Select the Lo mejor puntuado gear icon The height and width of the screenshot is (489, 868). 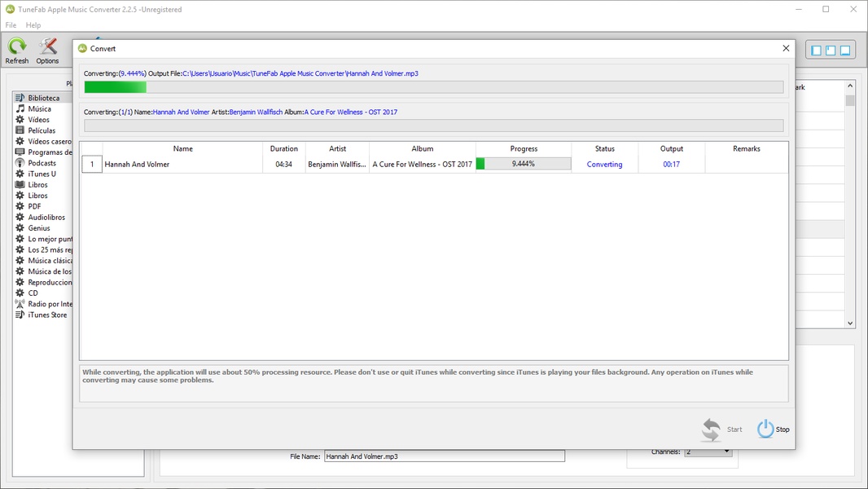click(x=20, y=239)
